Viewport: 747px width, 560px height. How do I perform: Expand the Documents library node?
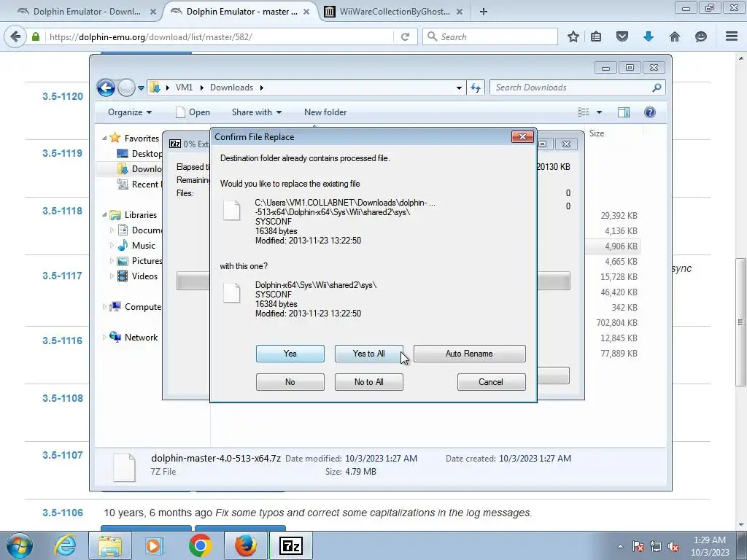(112, 230)
